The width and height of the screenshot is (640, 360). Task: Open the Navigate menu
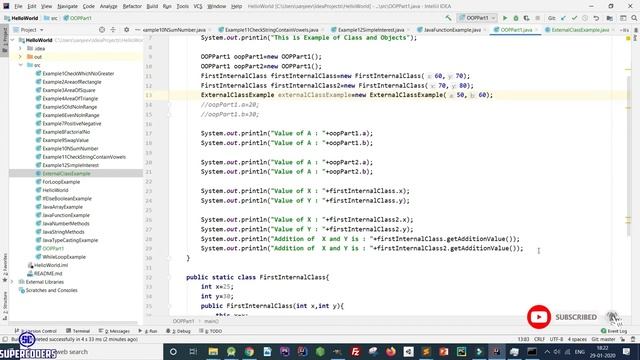67,7
